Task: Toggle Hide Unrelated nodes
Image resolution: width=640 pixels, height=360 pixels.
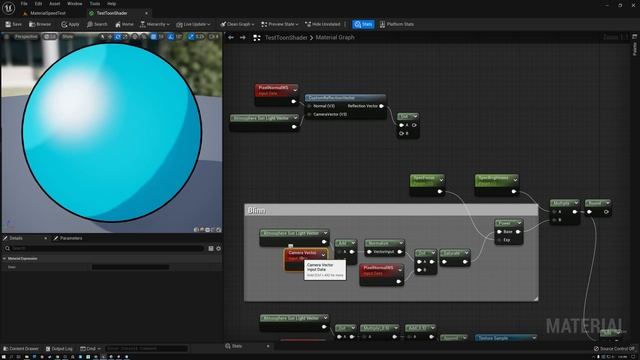Action: click(322, 24)
